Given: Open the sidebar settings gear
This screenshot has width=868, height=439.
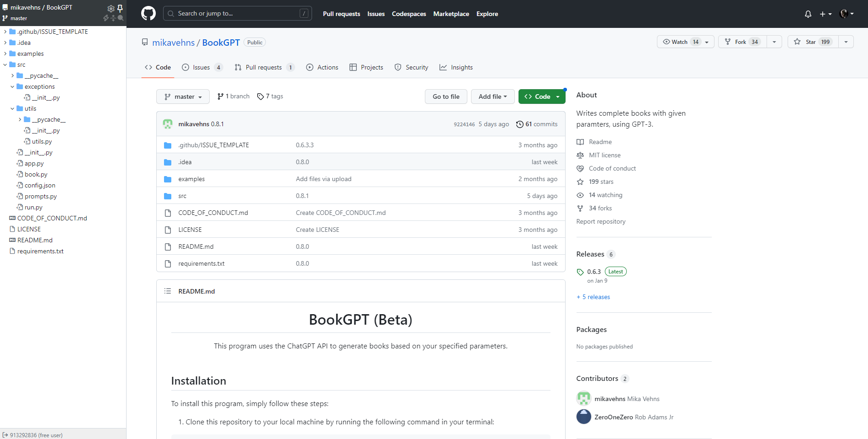Looking at the screenshot, I should click(x=111, y=8).
